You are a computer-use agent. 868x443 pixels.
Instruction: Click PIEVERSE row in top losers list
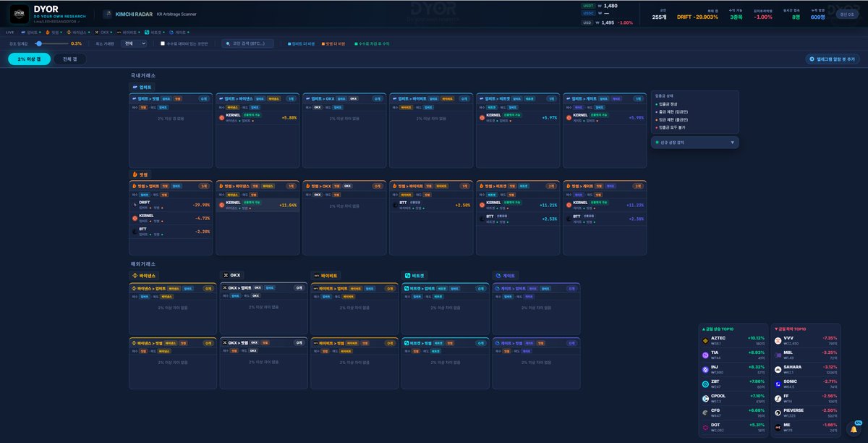(806, 413)
